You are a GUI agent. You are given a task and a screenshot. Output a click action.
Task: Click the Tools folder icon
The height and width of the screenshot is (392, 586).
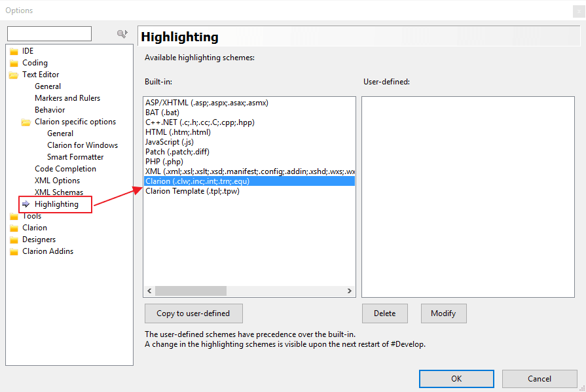pos(14,217)
